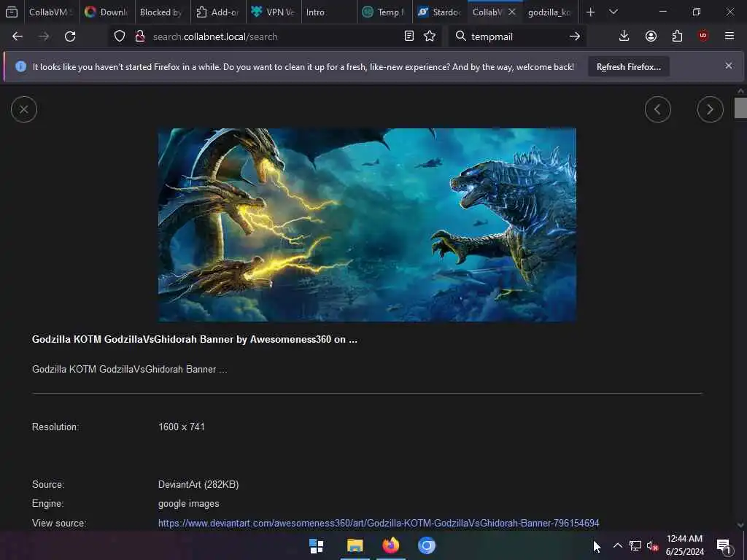
Task: Bookmark this page with the star icon
Action: 430,36
